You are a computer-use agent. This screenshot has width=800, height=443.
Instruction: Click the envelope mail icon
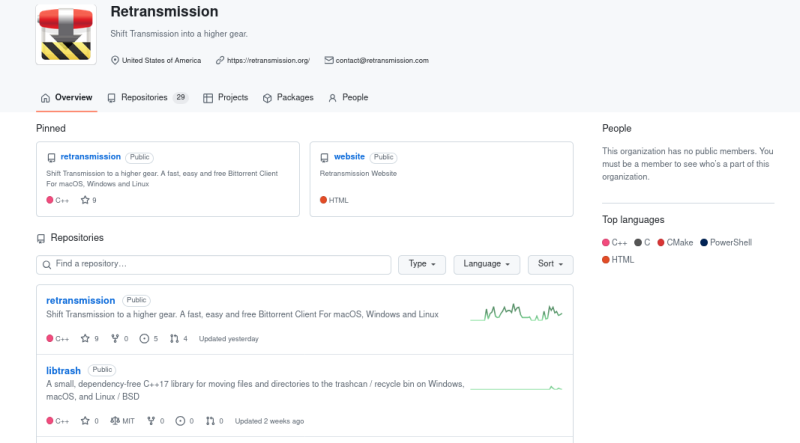pos(329,60)
